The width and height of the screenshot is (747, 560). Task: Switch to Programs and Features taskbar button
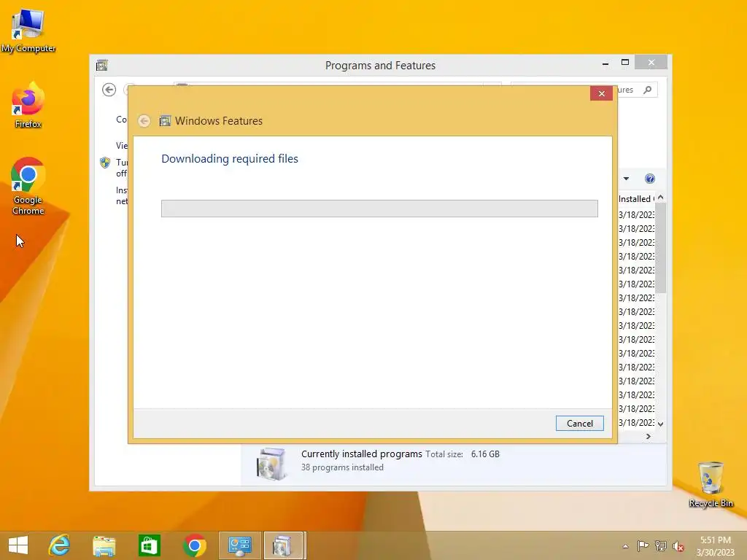pyautogui.click(x=284, y=545)
